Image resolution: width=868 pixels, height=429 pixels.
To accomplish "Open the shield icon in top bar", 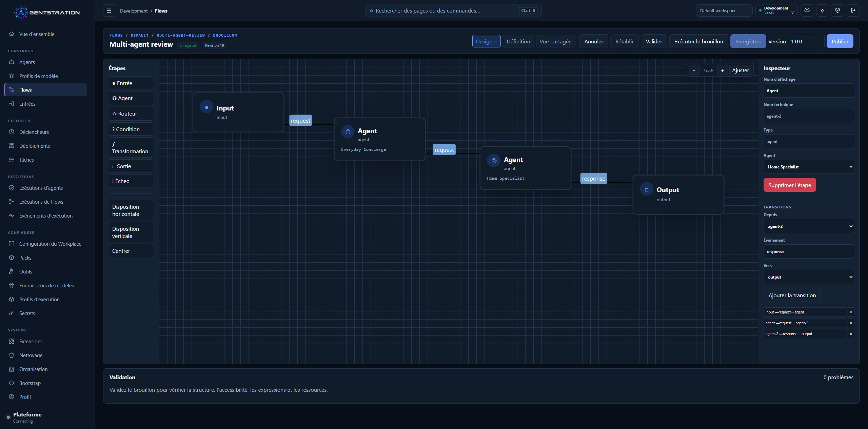I will [x=837, y=11].
